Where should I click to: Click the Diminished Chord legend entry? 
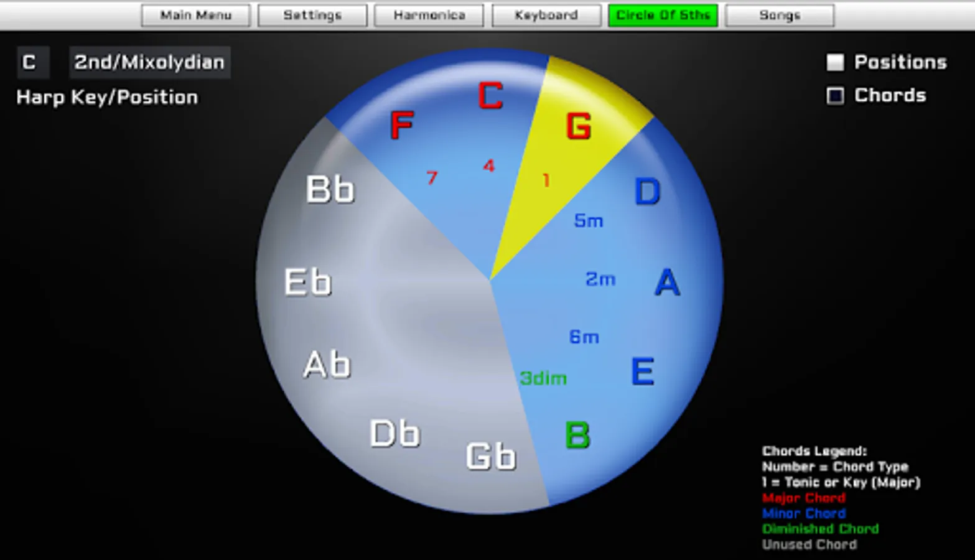click(820, 529)
